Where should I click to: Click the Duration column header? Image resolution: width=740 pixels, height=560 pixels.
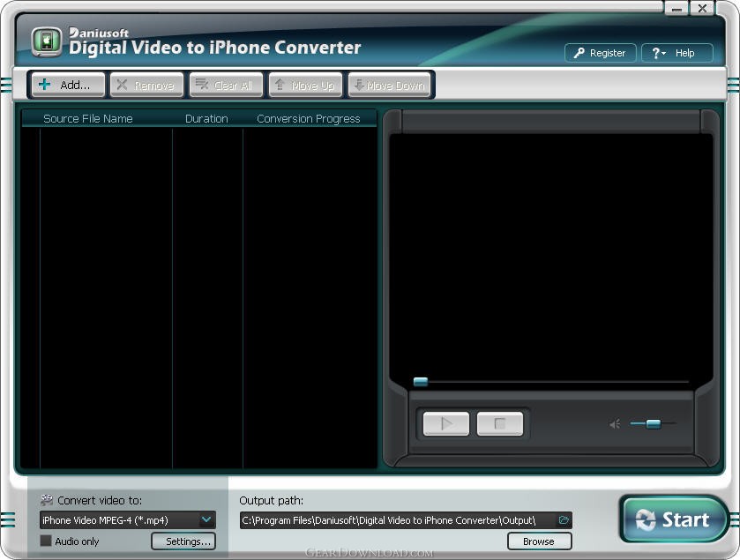click(x=206, y=118)
